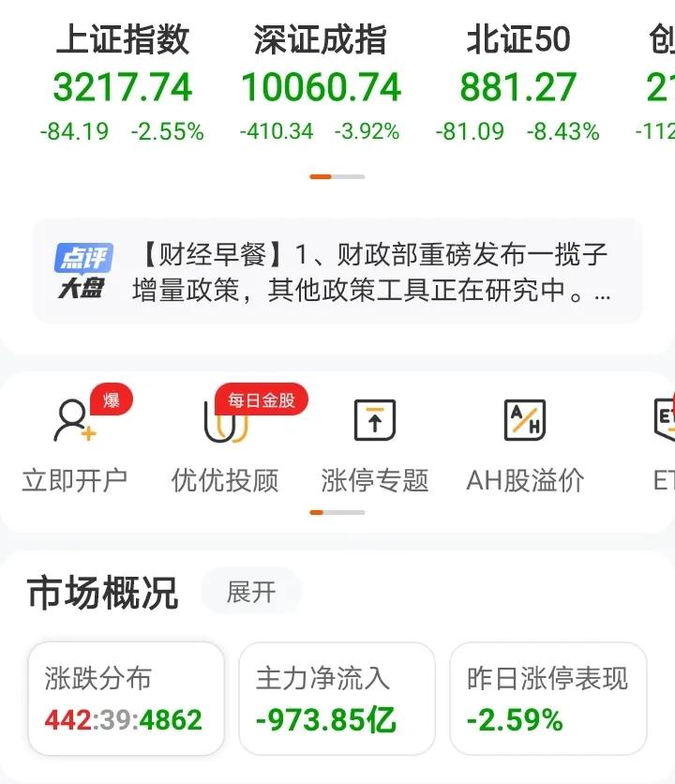Open the 财经早餐 news headline
Screen dimensions: 675x784
371,272
